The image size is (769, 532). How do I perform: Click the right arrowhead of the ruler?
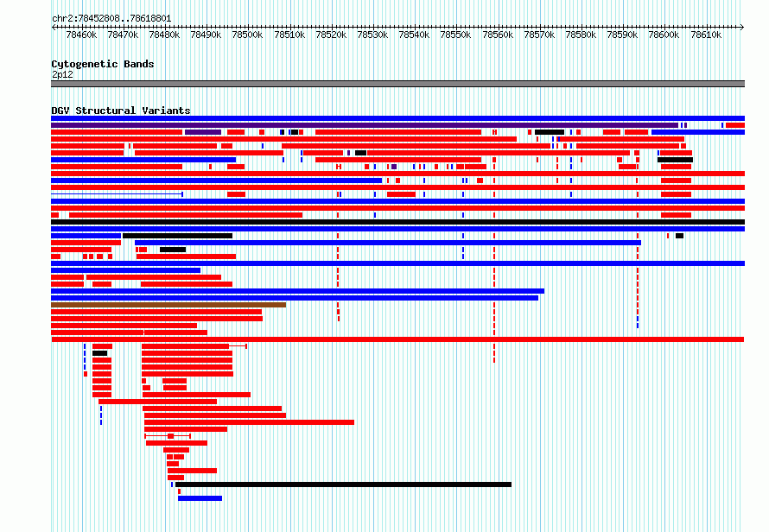coord(742,27)
